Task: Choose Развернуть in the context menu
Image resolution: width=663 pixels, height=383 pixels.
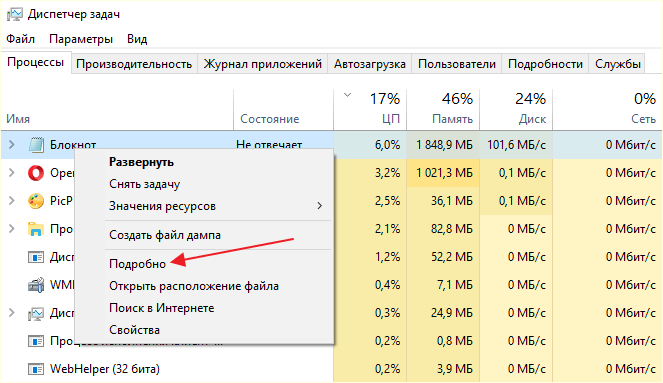Action: click(141, 162)
